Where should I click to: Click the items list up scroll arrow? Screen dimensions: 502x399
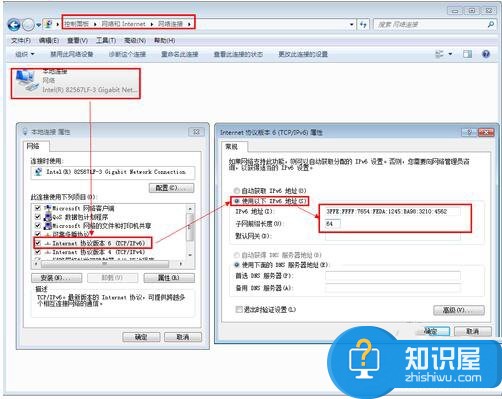click(x=190, y=208)
